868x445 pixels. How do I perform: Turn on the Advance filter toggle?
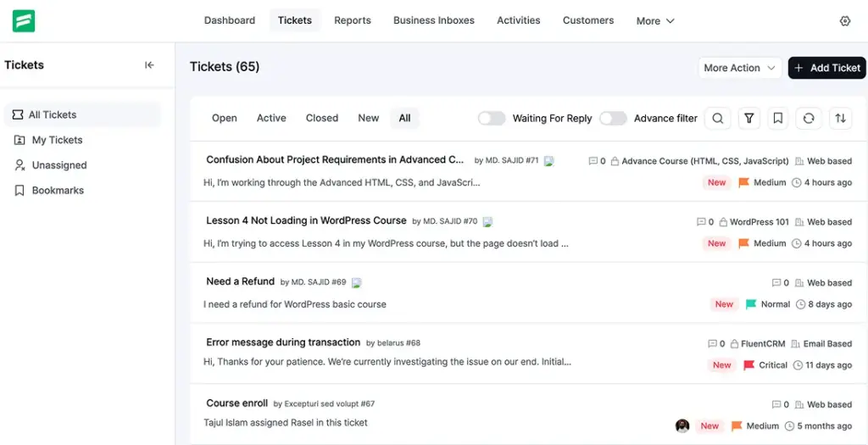614,119
